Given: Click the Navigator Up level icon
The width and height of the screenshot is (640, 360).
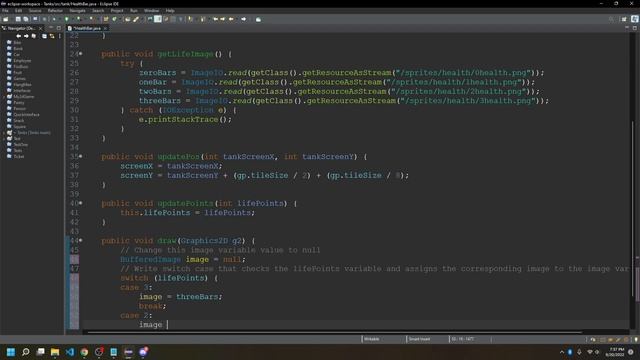Looking at the screenshot, I should pos(34,36).
